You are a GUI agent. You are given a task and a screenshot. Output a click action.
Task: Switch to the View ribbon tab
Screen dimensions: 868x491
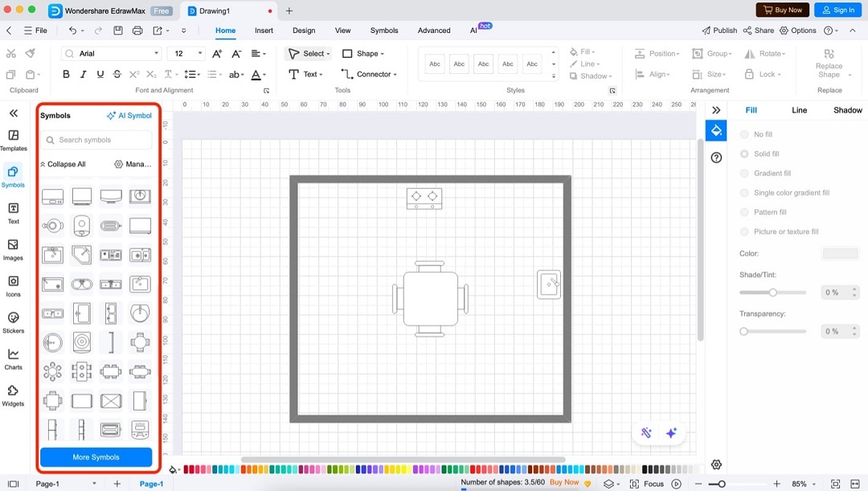coord(342,31)
